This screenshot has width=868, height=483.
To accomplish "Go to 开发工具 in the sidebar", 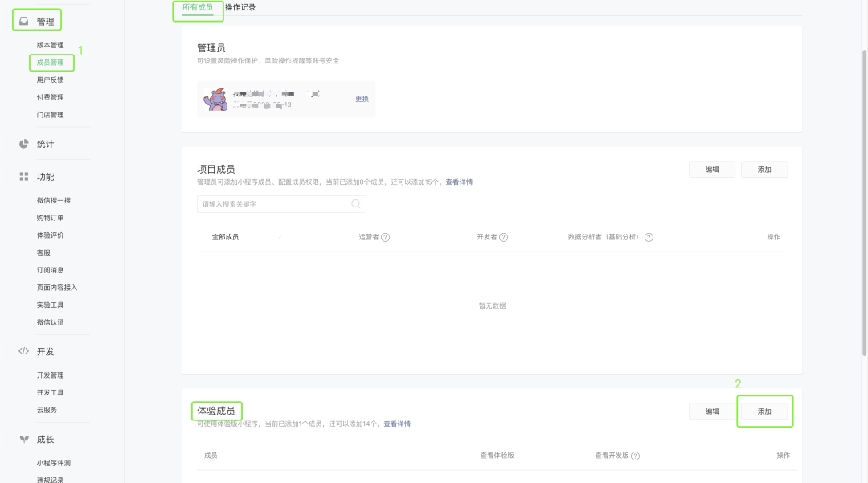I will coord(51,393).
